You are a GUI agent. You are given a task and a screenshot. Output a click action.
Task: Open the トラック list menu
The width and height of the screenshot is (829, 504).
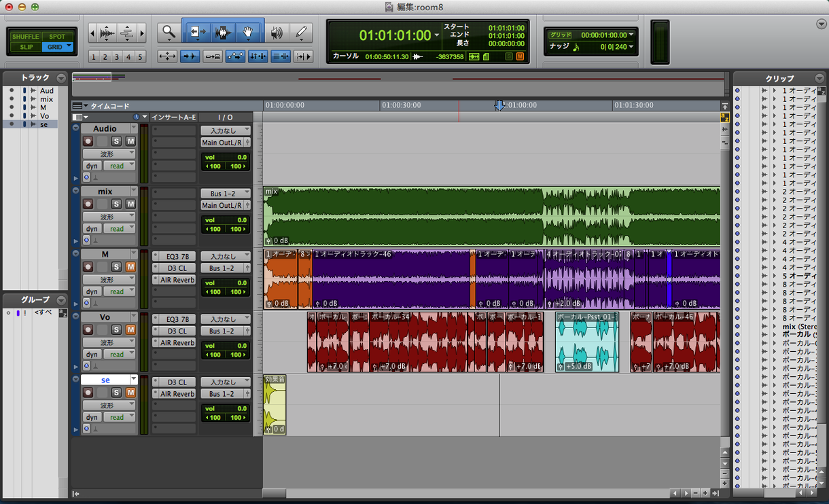[x=61, y=78]
